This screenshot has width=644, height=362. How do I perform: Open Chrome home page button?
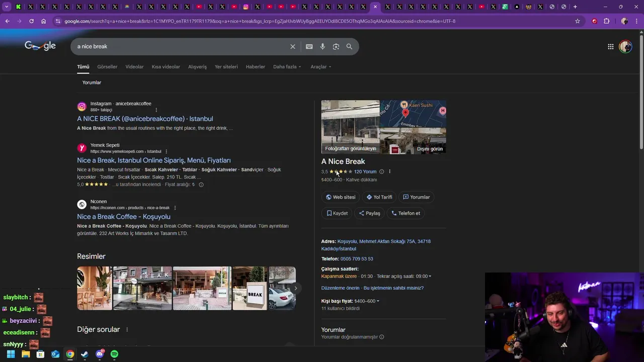(x=43, y=21)
